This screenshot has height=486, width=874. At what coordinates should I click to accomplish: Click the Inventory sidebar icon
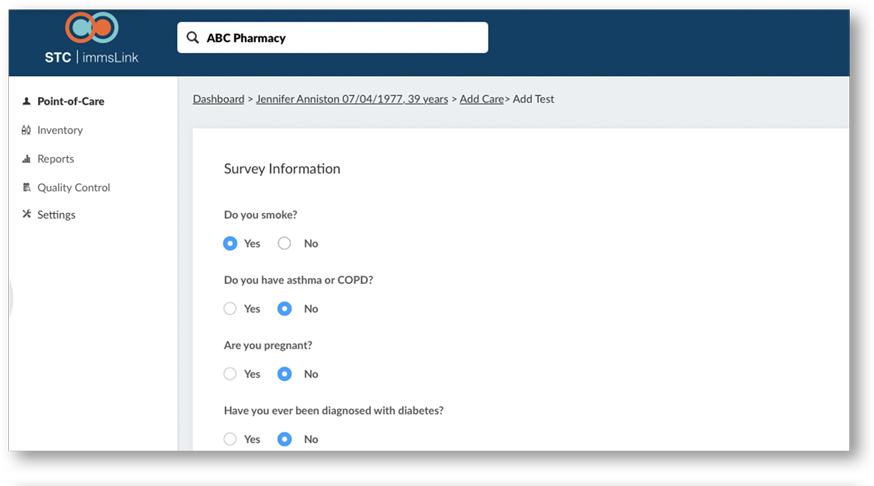(x=26, y=130)
